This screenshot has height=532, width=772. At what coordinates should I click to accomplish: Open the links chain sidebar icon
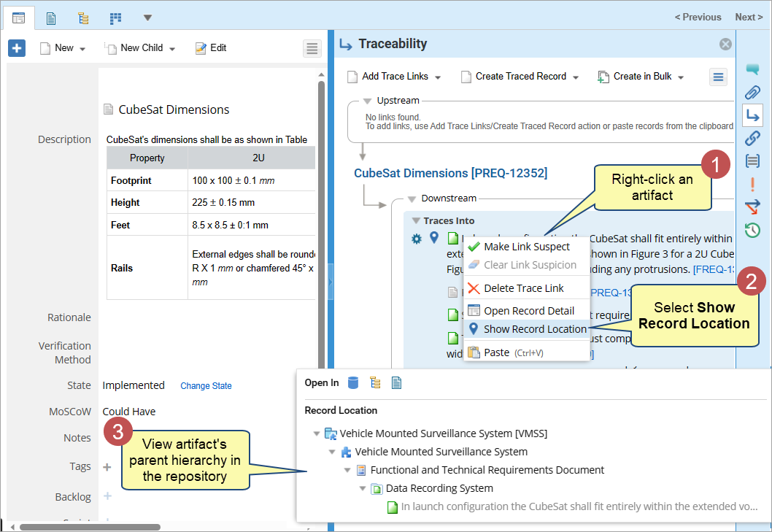click(752, 139)
